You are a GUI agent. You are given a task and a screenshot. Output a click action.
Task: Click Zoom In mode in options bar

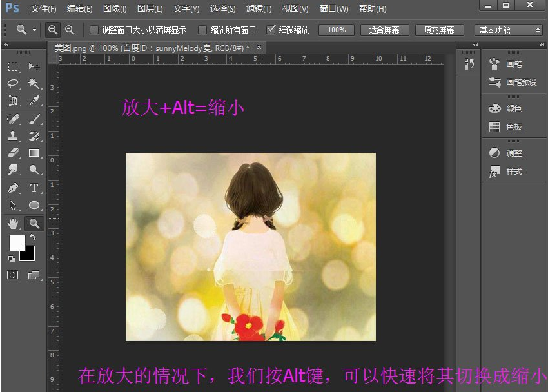coord(53,30)
